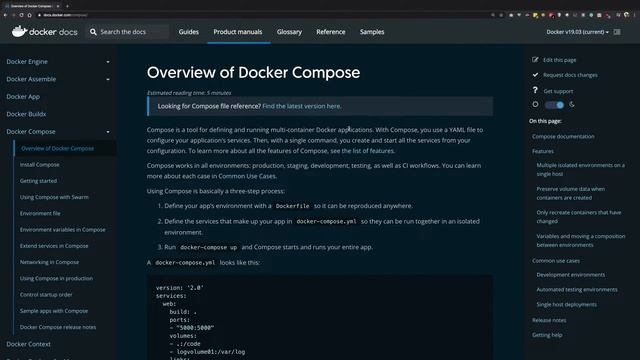Screen dimensions: 640x360
Task: Open the Docker v19.03 version dropdown
Action: point(578,32)
